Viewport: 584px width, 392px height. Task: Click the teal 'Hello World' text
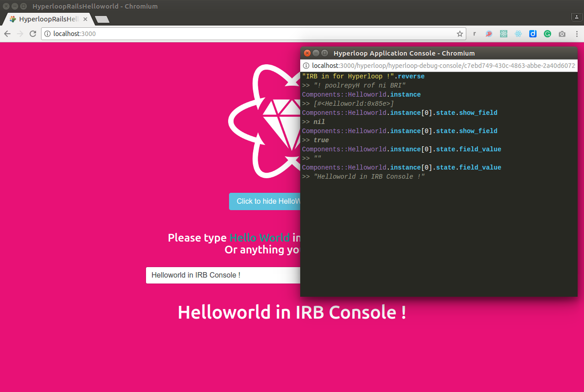click(x=259, y=237)
